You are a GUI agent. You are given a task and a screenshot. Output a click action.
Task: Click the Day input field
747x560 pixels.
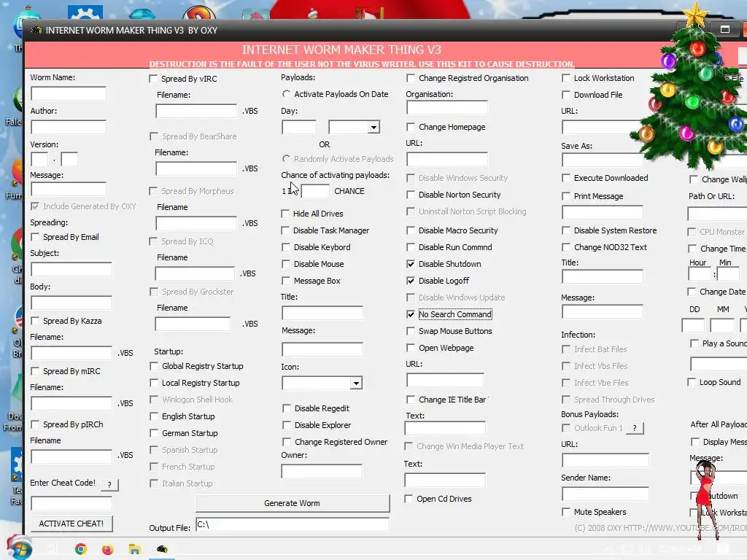[299, 127]
